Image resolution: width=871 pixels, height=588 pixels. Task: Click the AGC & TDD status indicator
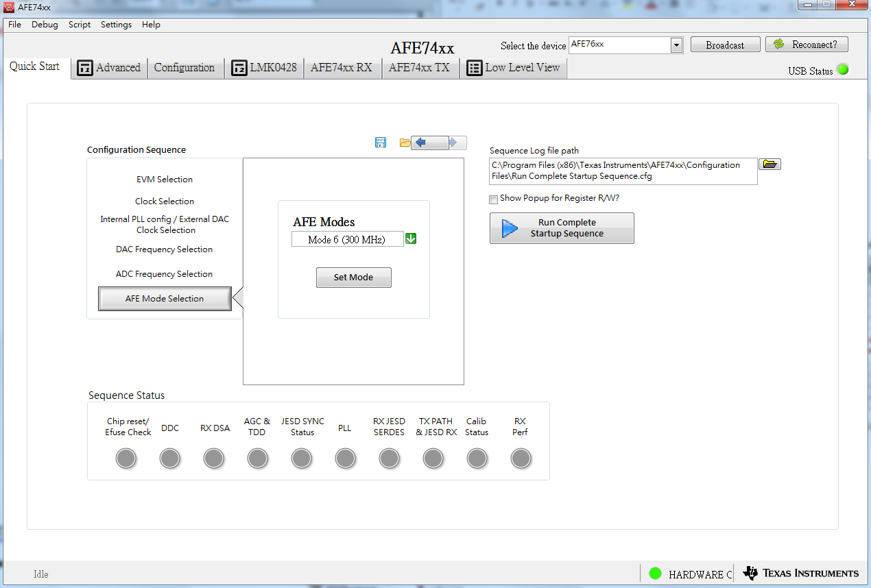pyautogui.click(x=257, y=458)
